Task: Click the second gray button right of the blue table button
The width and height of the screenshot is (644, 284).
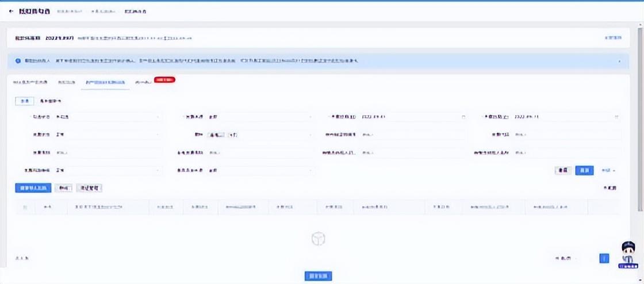Action: coord(89,188)
